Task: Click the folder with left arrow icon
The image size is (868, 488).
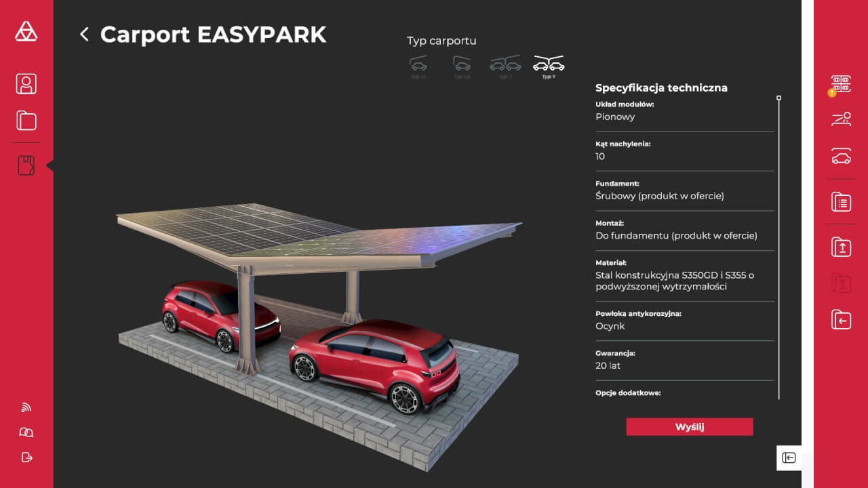Action: click(x=841, y=319)
